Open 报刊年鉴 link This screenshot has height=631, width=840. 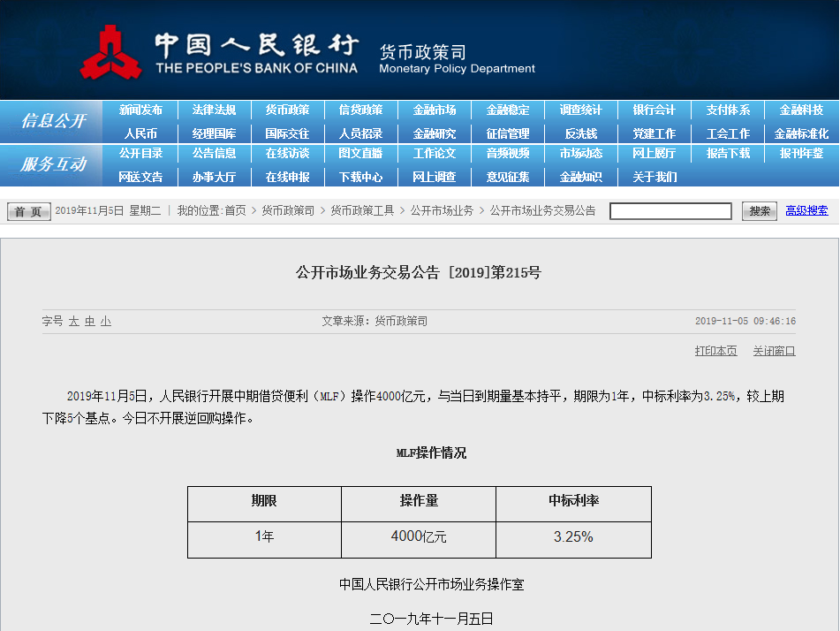[801, 153]
